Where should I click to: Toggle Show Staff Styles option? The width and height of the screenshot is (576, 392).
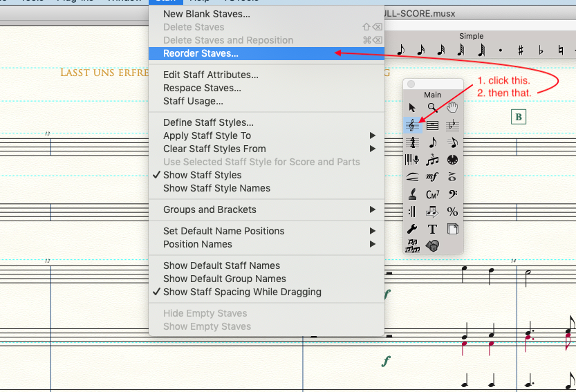(202, 175)
